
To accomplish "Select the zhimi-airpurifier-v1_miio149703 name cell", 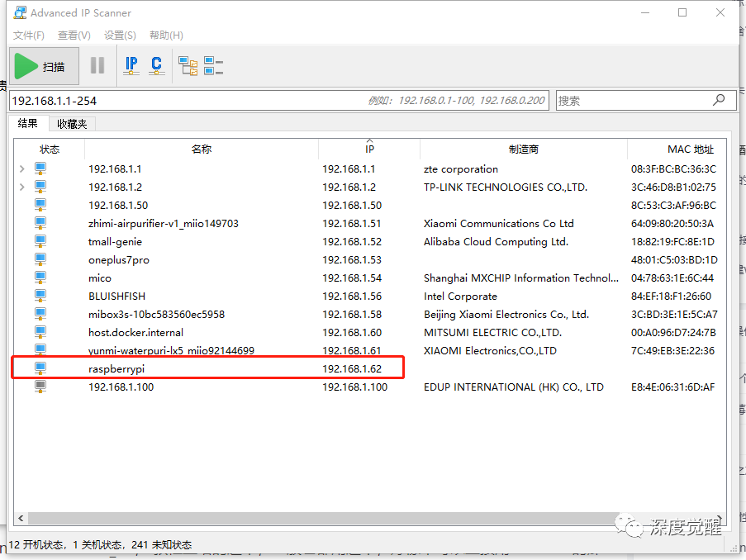I will [x=164, y=224].
